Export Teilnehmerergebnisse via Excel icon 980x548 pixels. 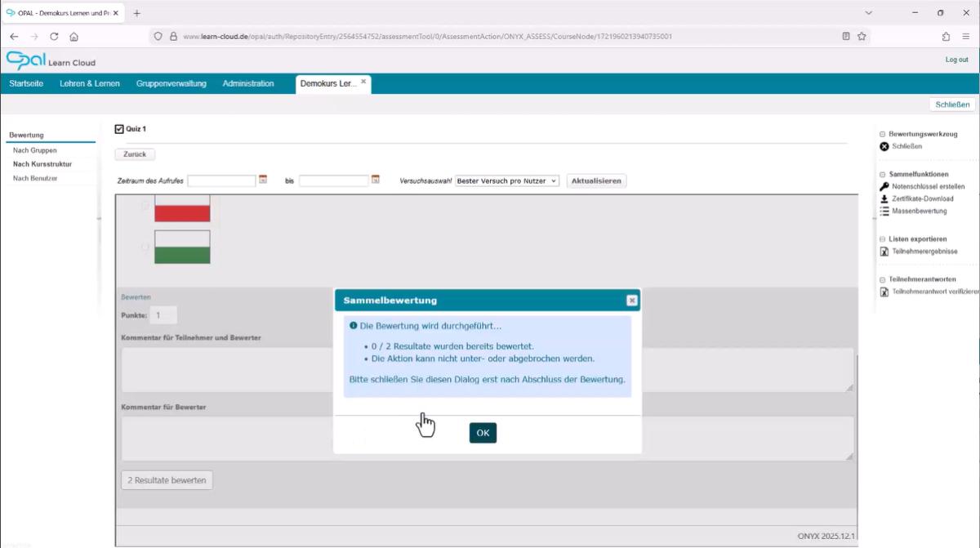[x=884, y=252]
